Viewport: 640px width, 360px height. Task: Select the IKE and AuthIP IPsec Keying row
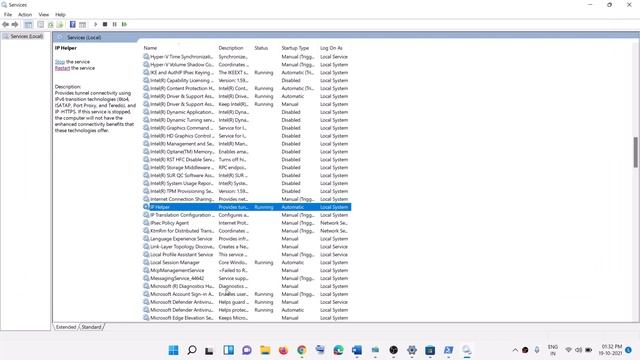[247, 73]
